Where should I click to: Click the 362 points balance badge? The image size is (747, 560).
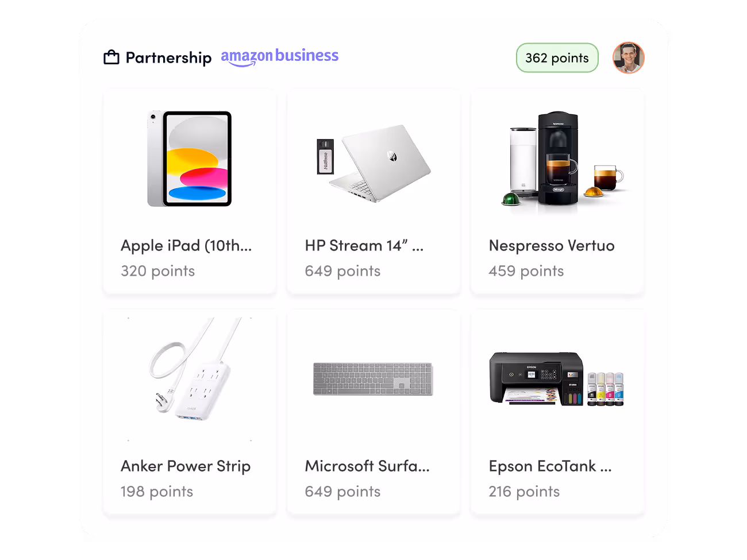pyautogui.click(x=557, y=58)
